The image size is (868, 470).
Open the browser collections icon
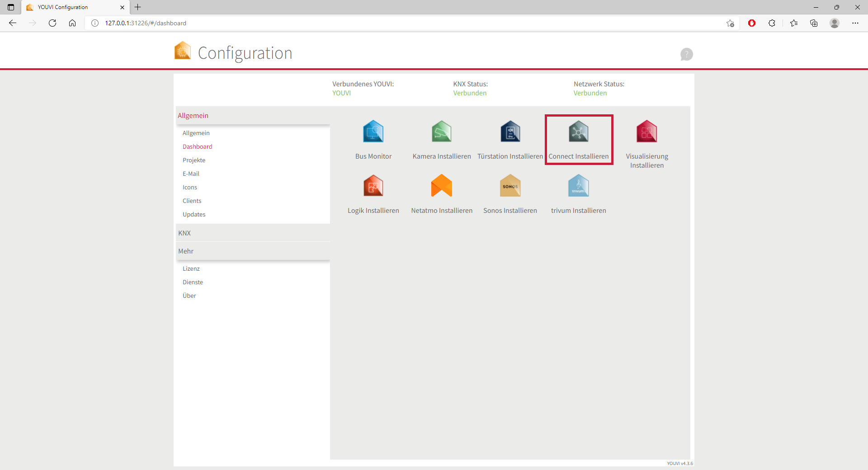[x=814, y=23]
